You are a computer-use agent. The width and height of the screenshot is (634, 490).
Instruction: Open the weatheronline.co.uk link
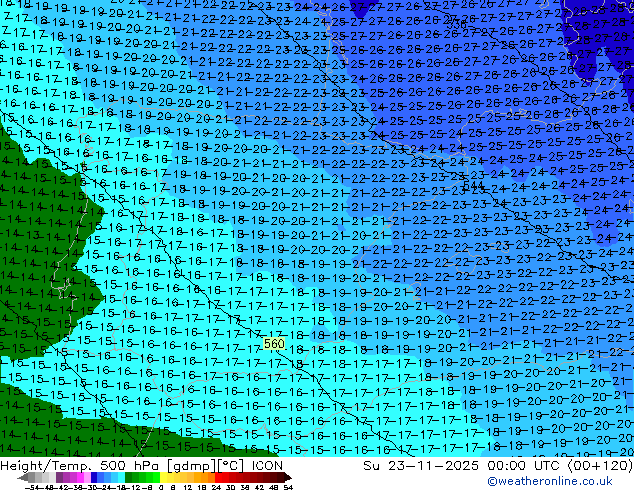coord(549,481)
